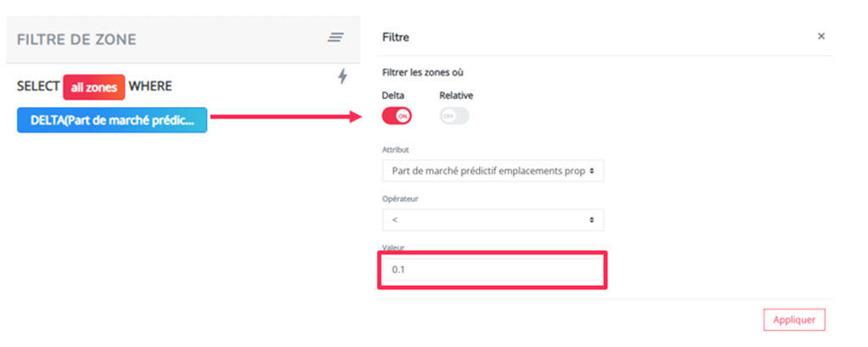This screenshot has width=868, height=347.
Task: Open the Opérateur dropdown
Action: click(493, 220)
